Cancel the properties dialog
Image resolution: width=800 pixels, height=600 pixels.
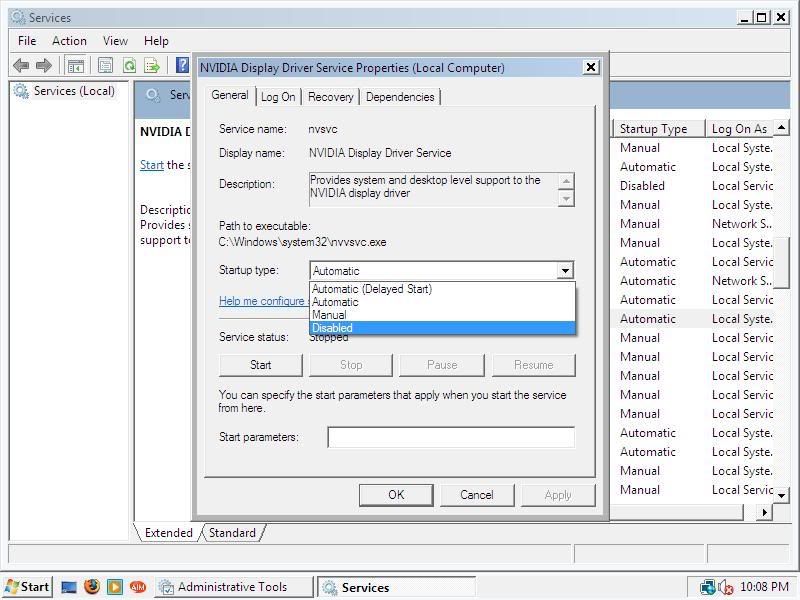477,495
